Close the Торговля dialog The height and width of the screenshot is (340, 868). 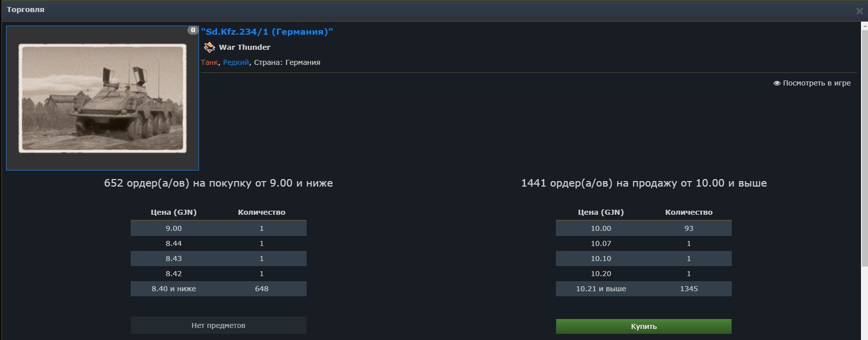859,11
